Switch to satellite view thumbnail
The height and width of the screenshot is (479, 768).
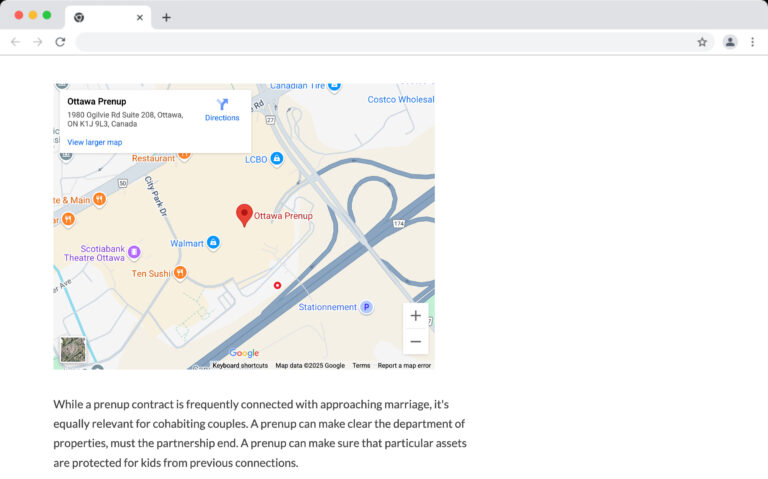[73, 350]
